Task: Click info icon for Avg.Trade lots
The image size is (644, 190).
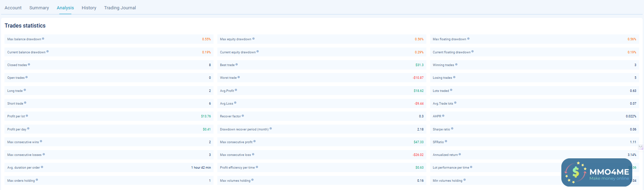Action: click(455, 103)
